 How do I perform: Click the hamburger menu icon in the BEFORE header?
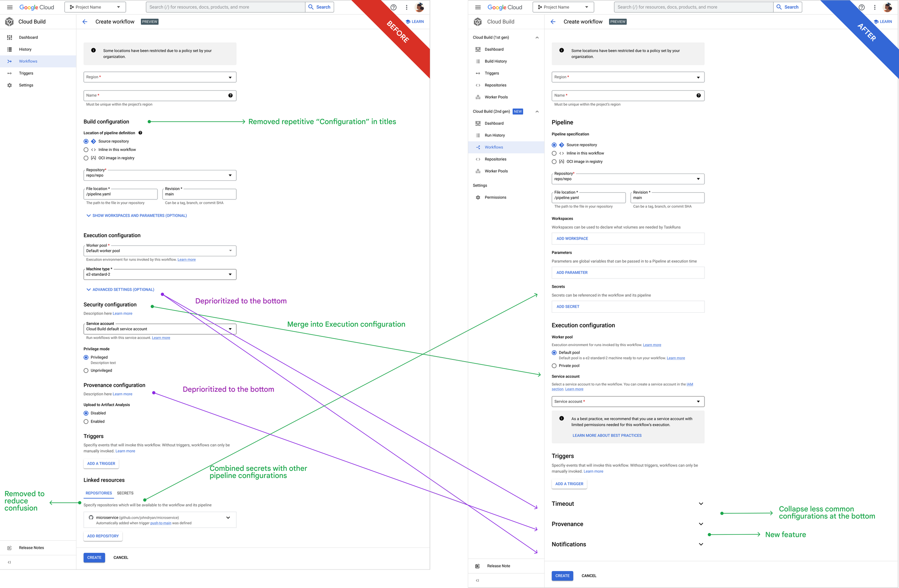pyautogui.click(x=10, y=7)
